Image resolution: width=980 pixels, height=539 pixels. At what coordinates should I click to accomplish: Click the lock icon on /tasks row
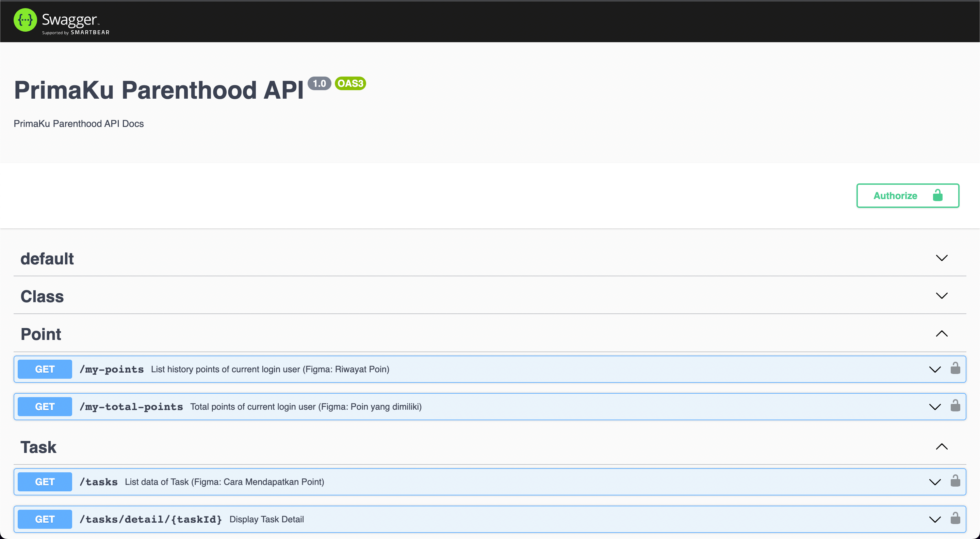(955, 481)
